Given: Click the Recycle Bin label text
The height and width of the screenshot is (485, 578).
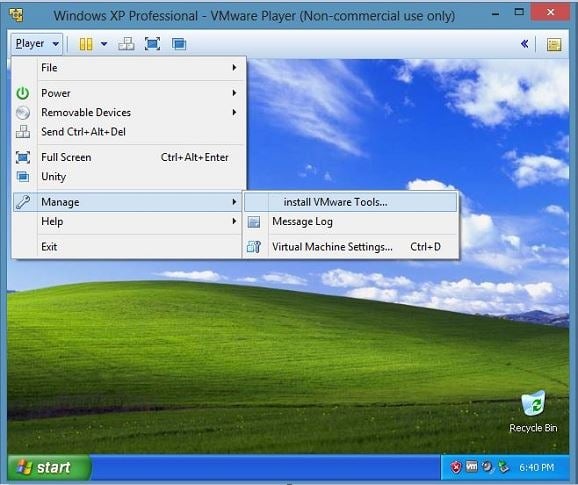Looking at the screenshot, I should [x=533, y=428].
